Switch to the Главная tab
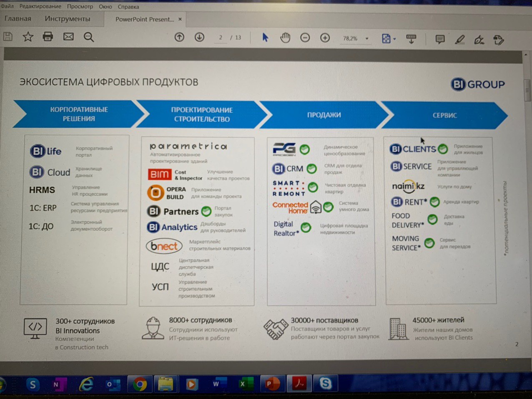This screenshot has height=399, width=532. point(18,18)
